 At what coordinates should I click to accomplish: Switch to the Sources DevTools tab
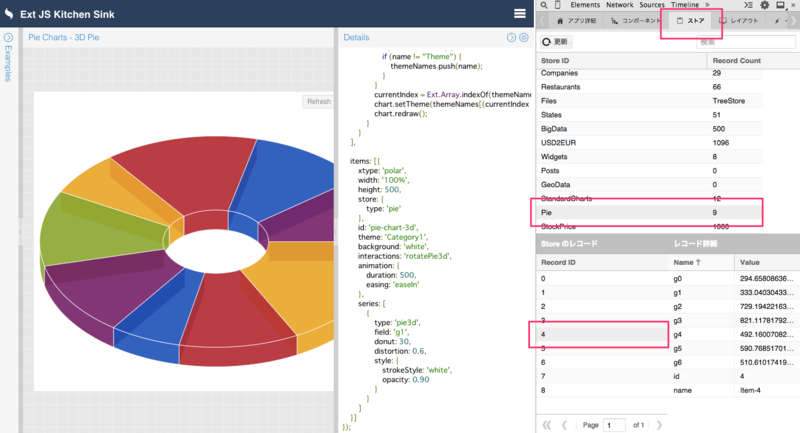(x=652, y=5)
